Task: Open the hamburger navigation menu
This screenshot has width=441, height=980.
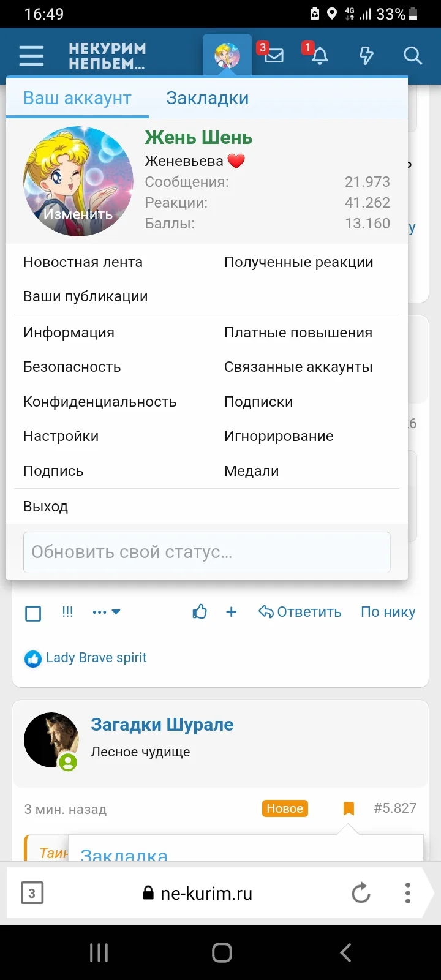Action: coord(31,55)
